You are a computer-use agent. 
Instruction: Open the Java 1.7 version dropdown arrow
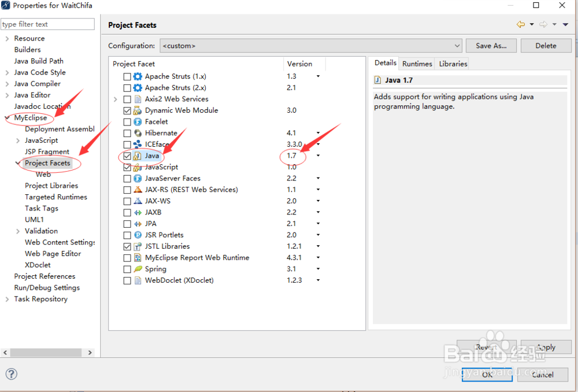tap(318, 156)
